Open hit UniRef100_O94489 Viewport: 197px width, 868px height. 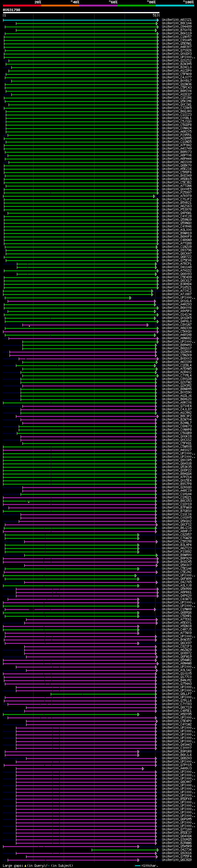(176, 27)
